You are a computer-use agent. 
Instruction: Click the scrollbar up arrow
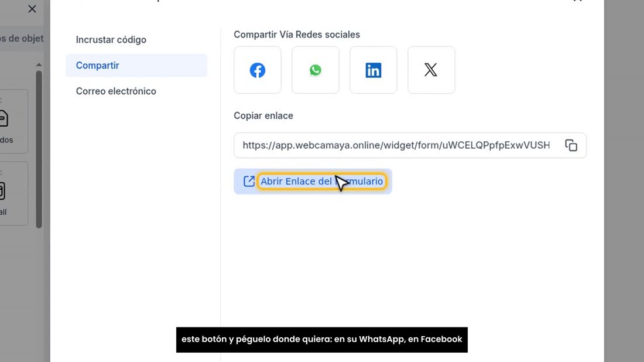pyautogui.click(x=39, y=64)
